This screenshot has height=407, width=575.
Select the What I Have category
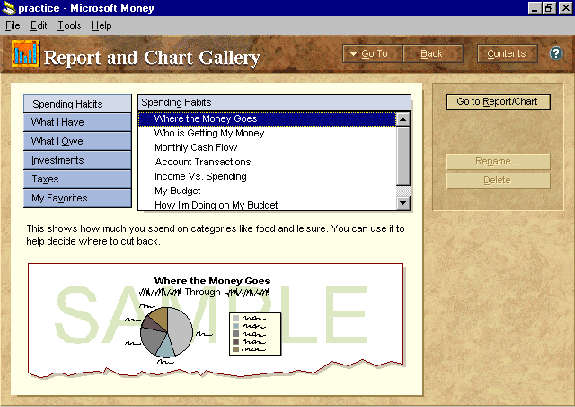tap(77, 122)
